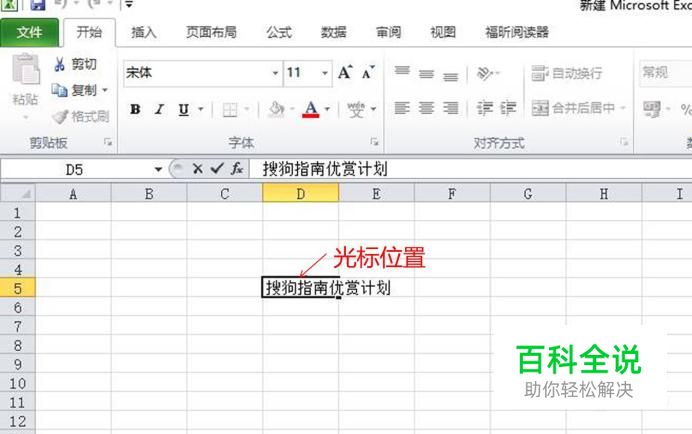Click the Paste clipboard icon
The height and width of the screenshot is (434, 692).
click(x=25, y=69)
